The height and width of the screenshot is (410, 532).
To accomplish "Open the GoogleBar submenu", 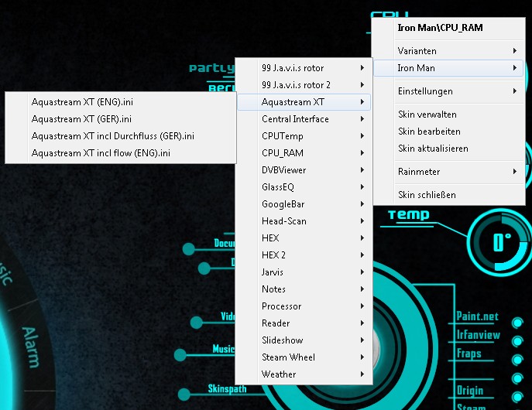I will tap(304, 204).
